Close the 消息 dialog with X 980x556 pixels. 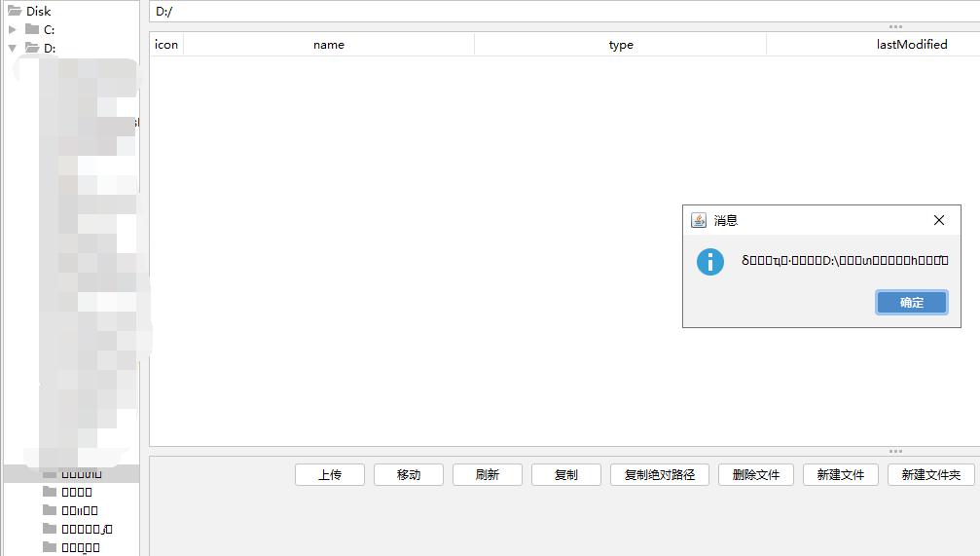(939, 220)
